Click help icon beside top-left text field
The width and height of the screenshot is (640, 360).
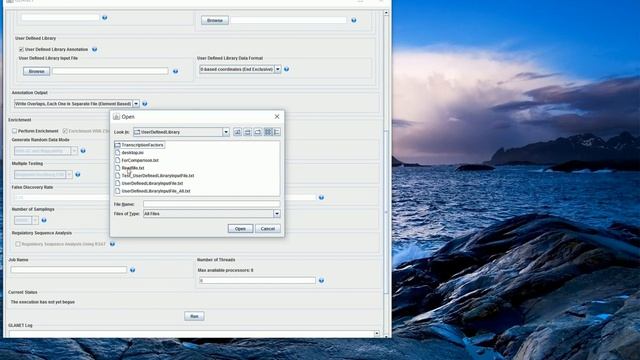point(105,18)
